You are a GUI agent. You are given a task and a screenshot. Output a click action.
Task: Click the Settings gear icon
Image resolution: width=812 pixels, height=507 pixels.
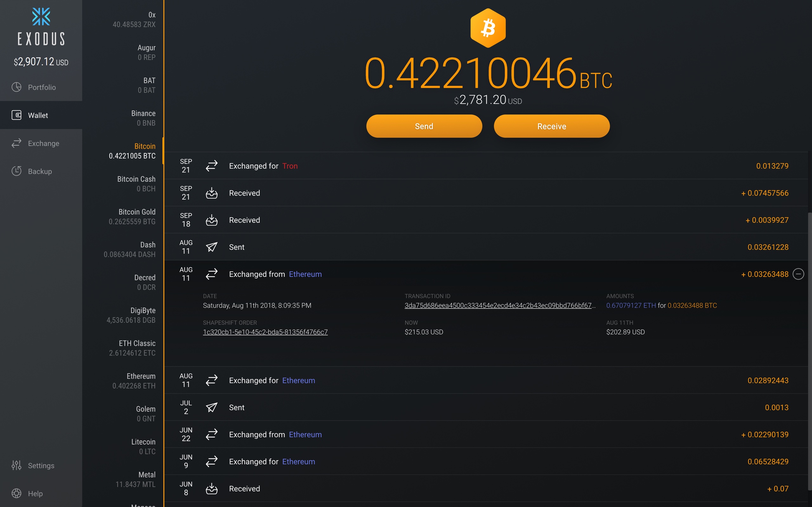click(x=16, y=465)
